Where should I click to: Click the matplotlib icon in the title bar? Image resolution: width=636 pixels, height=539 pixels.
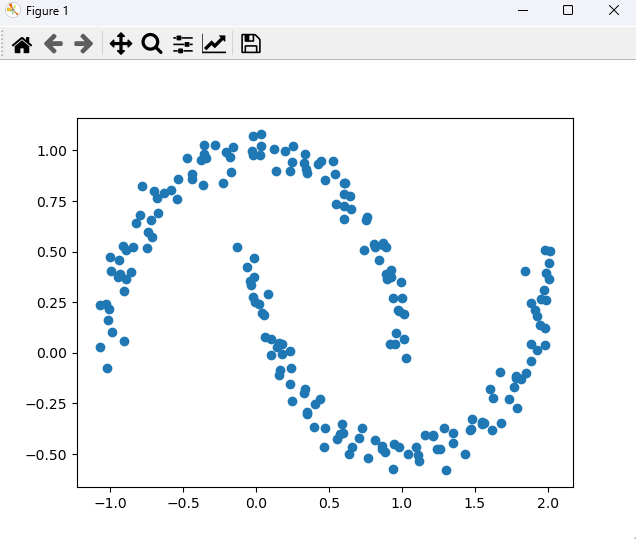13,10
